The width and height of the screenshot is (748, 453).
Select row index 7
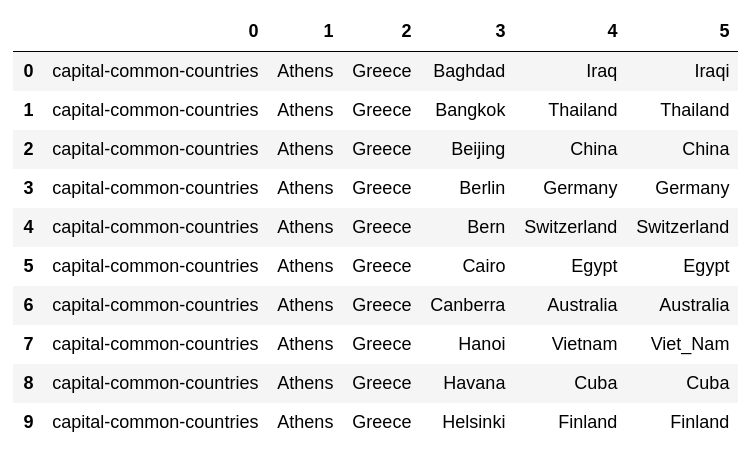point(28,344)
